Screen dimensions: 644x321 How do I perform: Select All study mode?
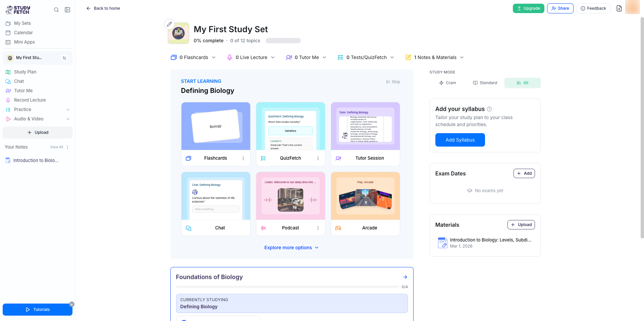pyautogui.click(x=523, y=83)
